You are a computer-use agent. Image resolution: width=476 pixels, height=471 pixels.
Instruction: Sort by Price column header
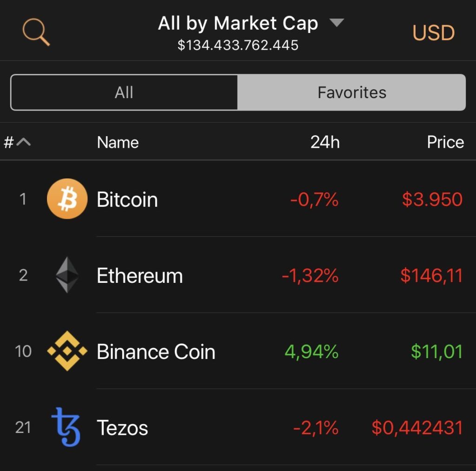(x=445, y=142)
